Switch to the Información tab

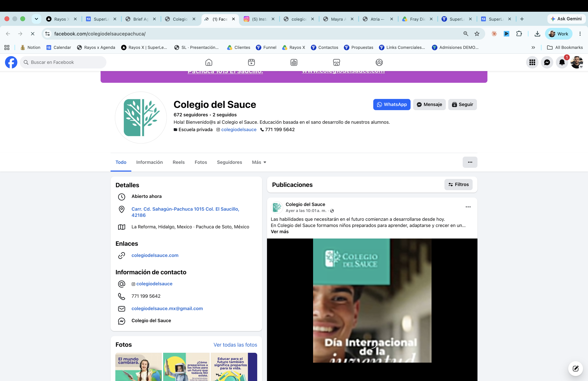(x=149, y=162)
